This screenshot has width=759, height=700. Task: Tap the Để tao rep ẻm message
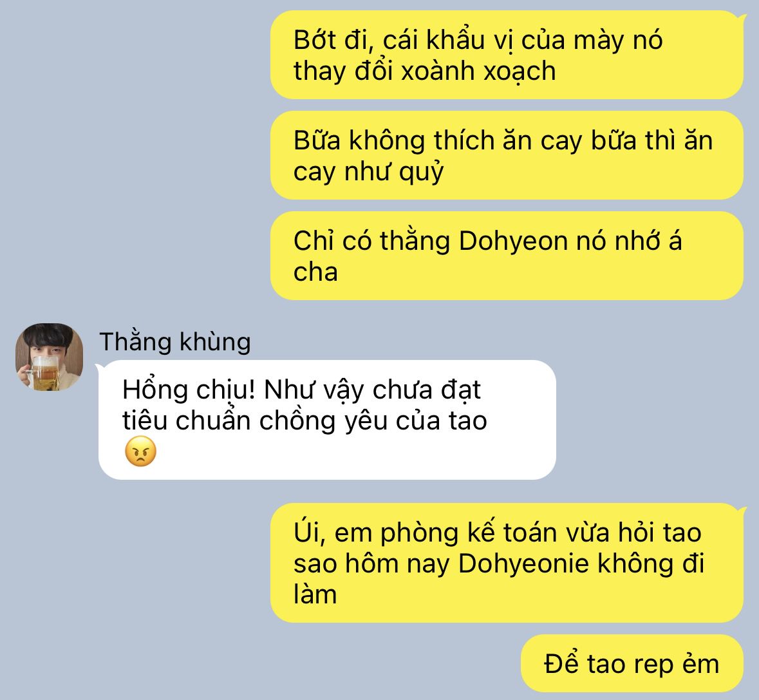coord(632,663)
